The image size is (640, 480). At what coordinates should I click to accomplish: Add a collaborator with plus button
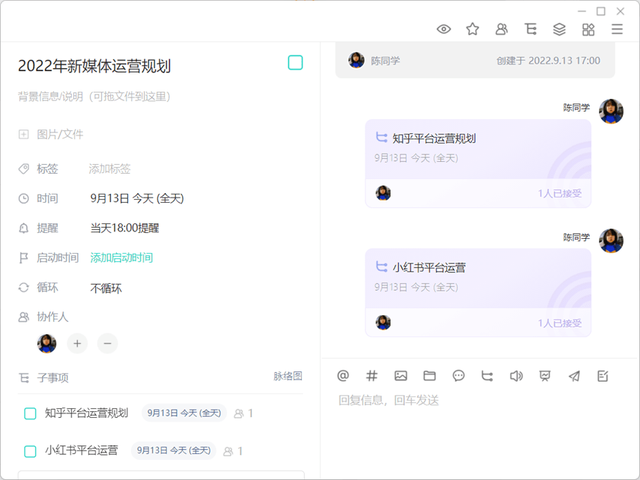77,344
